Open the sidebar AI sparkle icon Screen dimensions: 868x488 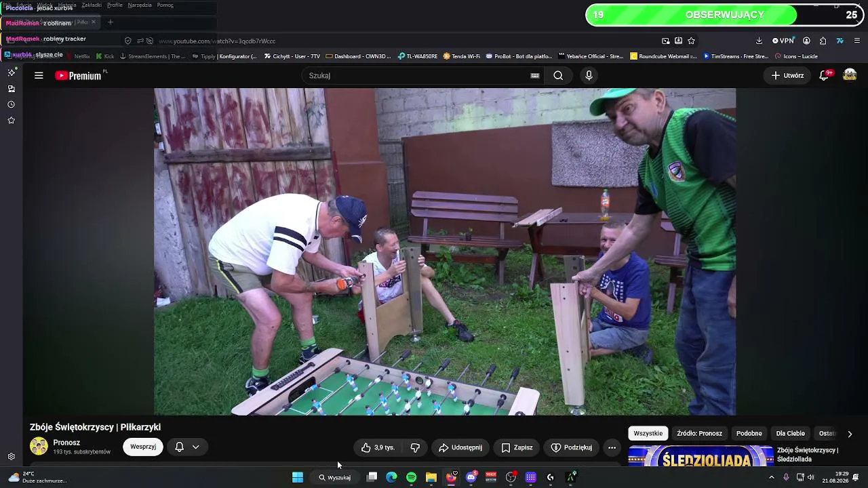click(x=11, y=73)
